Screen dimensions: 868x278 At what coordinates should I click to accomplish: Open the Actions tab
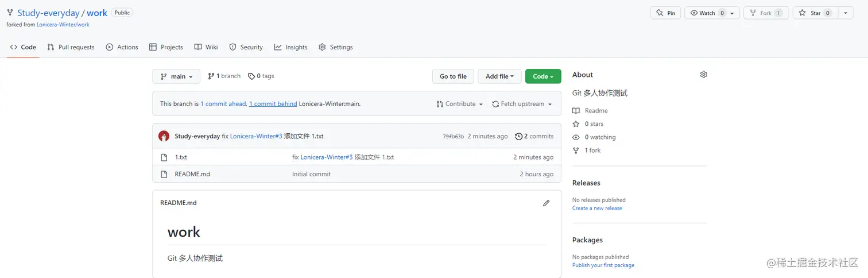click(x=122, y=47)
